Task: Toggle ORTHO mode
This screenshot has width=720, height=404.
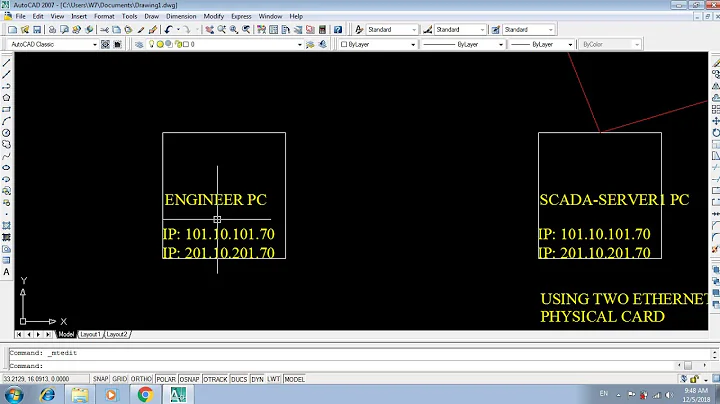Action: pos(141,379)
